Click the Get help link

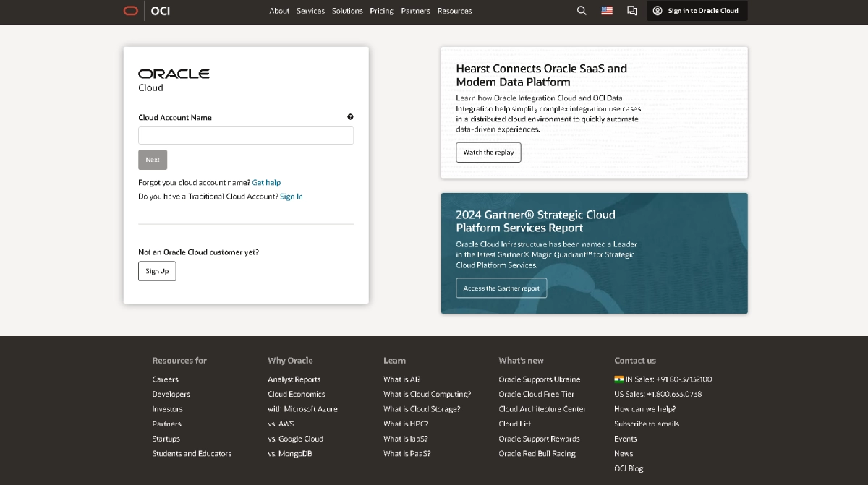coord(266,183)
